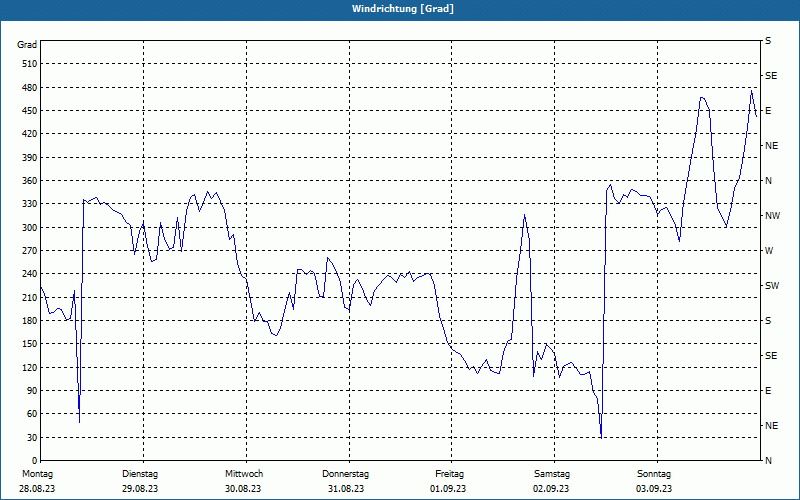This screenshot has width=800, height=500.
Task: Select the 510 value on the degree axis
Action: pyautogui.click(x=30, y=64)
